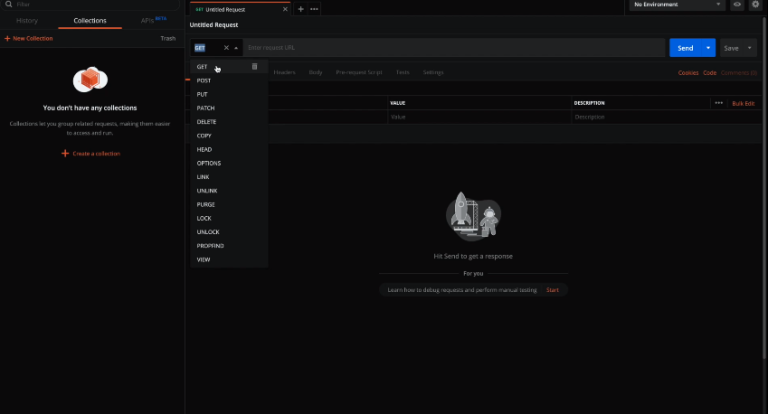Open Bulk Edit for params

point(743,103)
